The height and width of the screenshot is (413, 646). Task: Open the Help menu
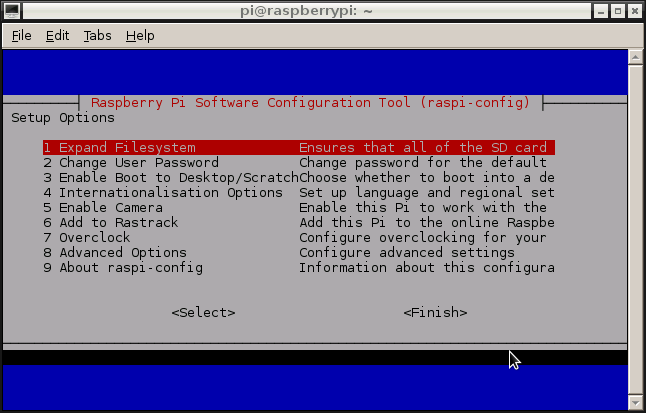(x=140, y=35)
